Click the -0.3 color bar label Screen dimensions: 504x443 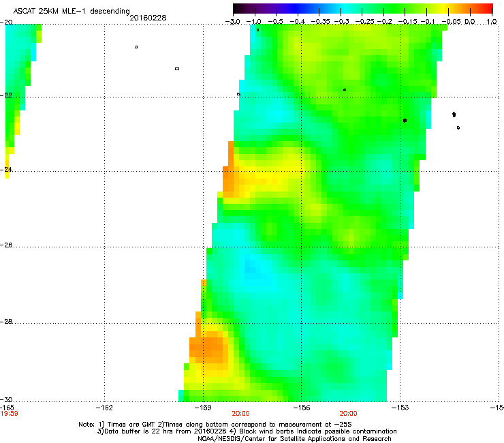342,22
